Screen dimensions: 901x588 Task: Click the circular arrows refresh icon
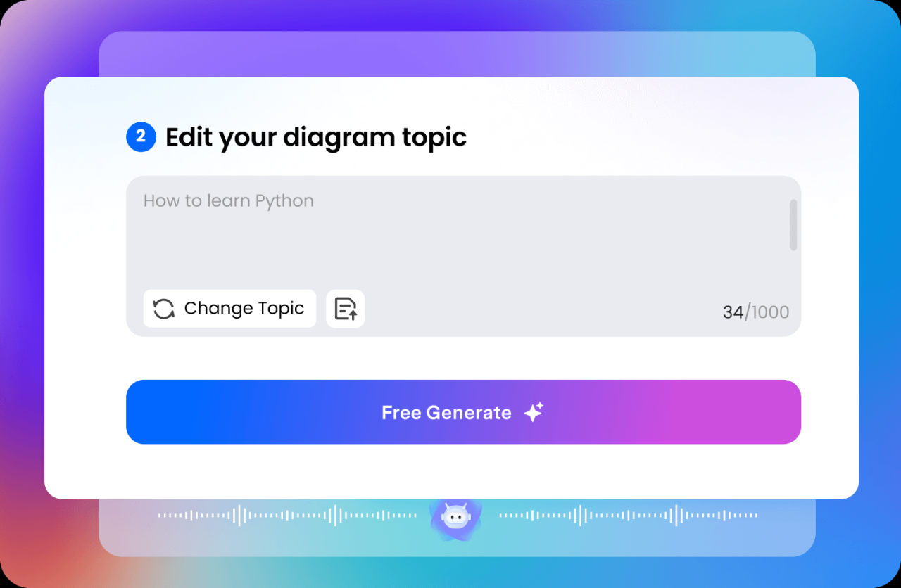tap(164, 309)
